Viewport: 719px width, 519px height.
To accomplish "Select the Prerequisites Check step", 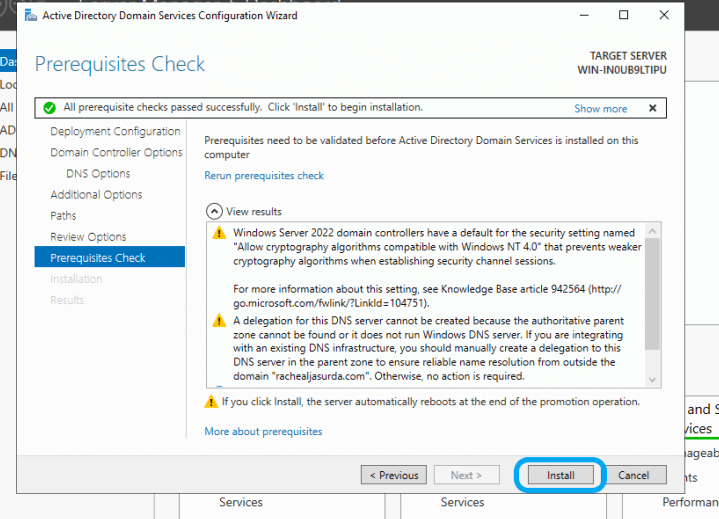I will (x=110, y=257).
